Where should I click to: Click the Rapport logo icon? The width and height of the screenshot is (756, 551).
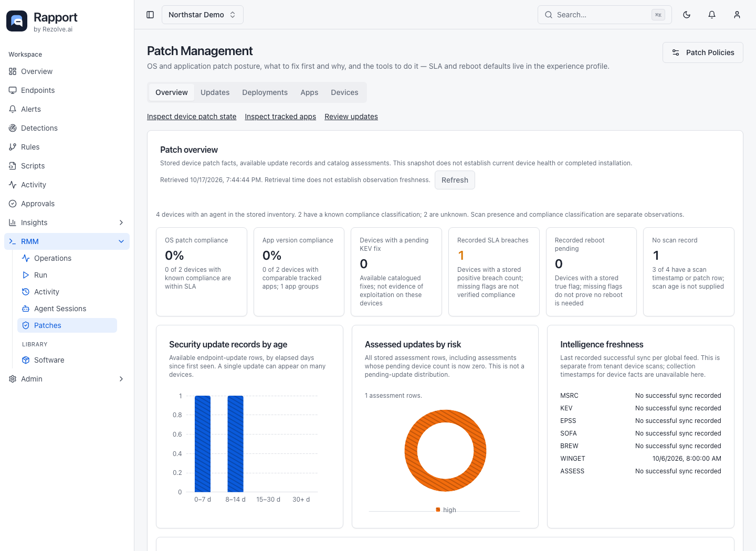click(x=17, y=21)
